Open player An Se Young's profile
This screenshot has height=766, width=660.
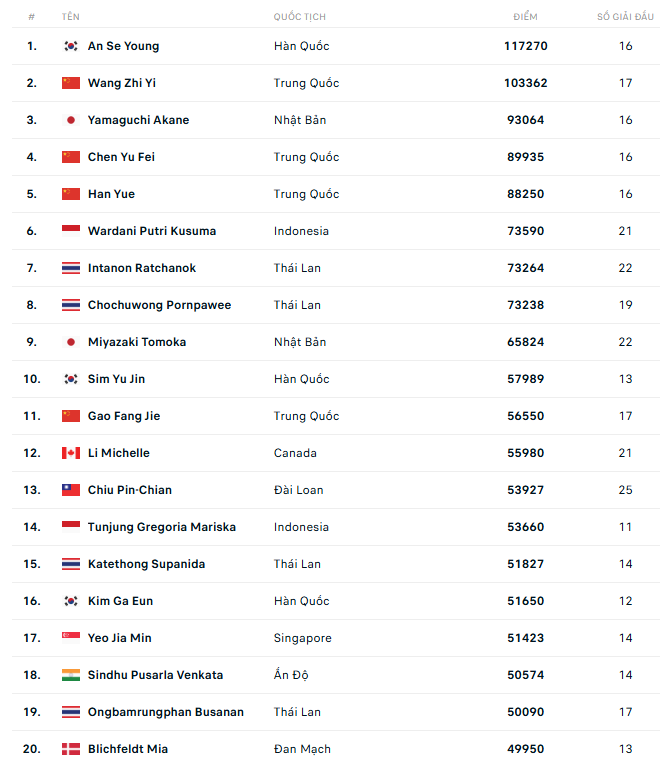123,46
